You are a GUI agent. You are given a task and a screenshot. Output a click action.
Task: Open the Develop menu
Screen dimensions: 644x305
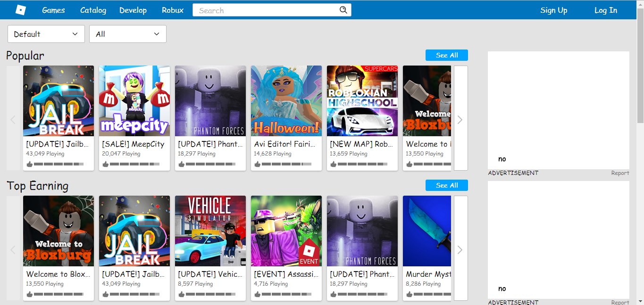[x=133, y=10]
